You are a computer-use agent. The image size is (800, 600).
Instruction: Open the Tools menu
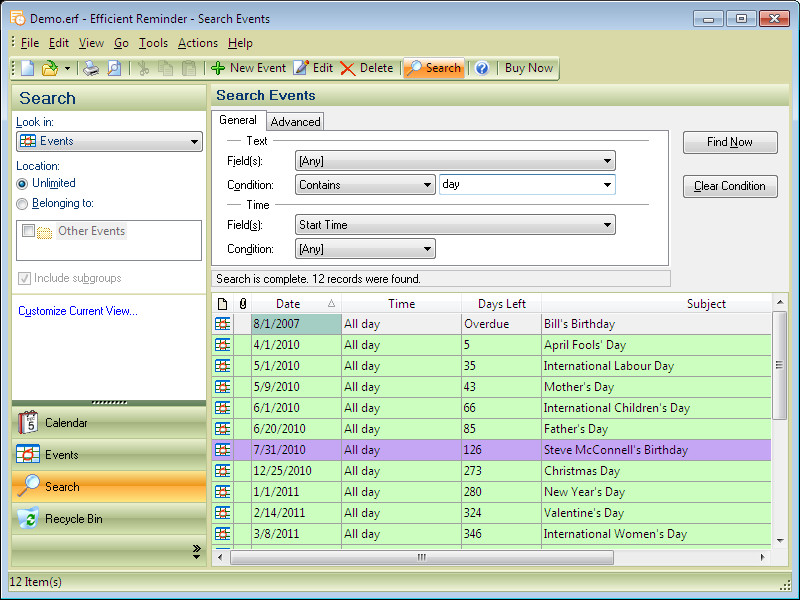click(x=153, y=43)
